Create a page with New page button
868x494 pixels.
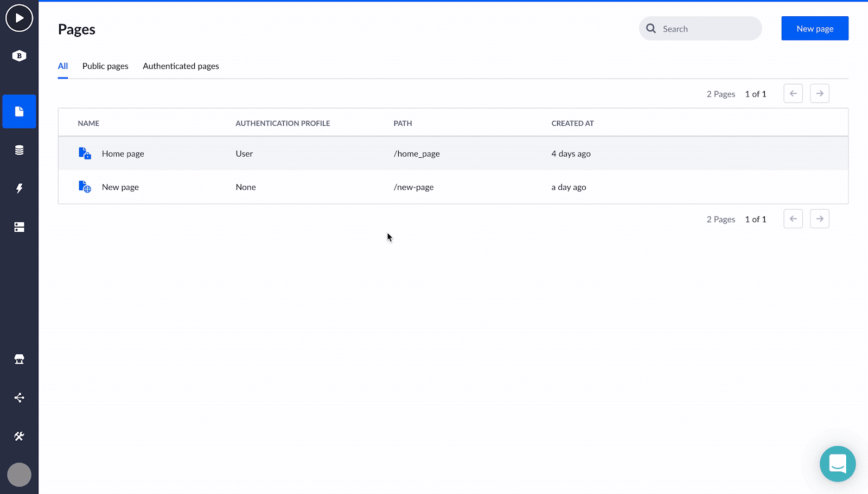815,28
